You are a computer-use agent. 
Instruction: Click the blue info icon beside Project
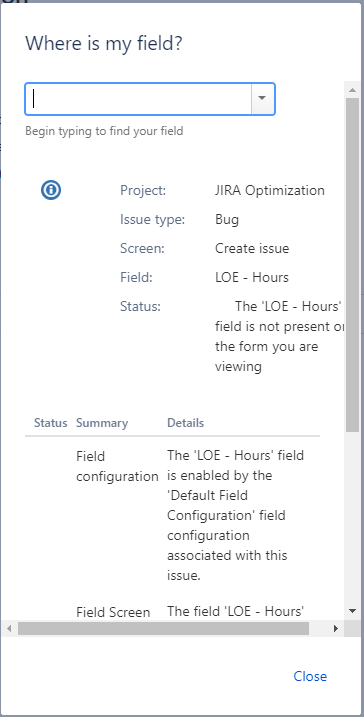(x=51, y=190)
